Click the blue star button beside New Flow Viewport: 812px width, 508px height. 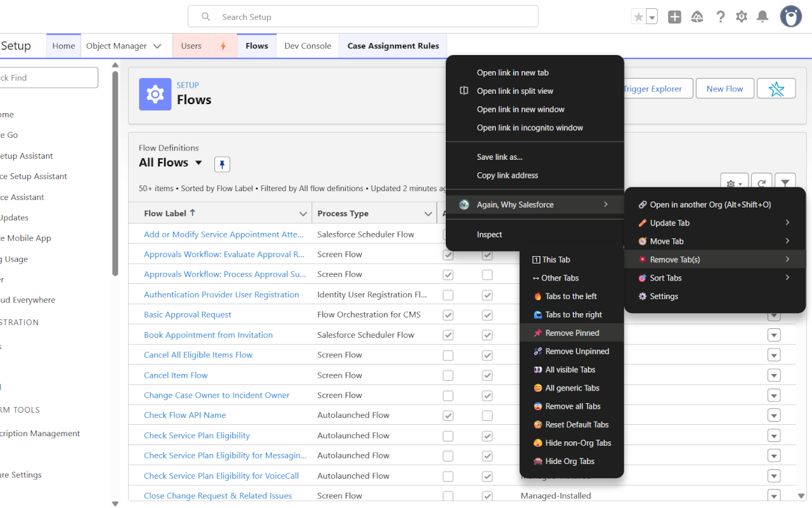point(776,89)
